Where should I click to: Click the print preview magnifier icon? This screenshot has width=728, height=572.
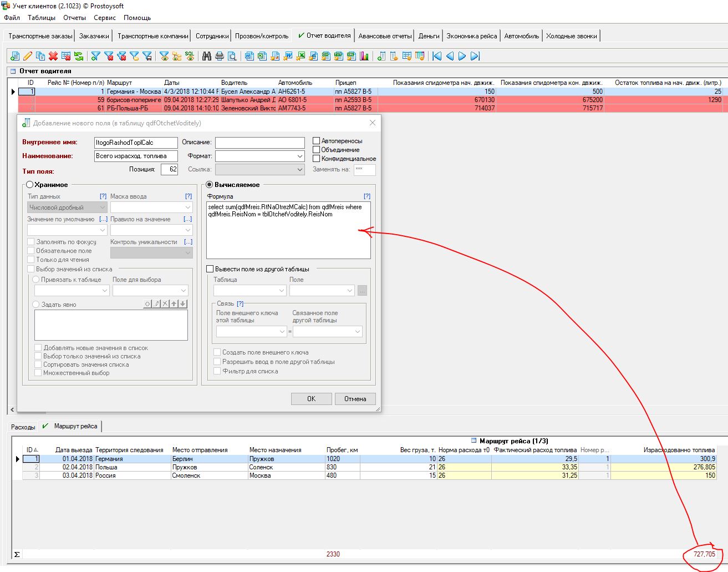tap(232, 56)
